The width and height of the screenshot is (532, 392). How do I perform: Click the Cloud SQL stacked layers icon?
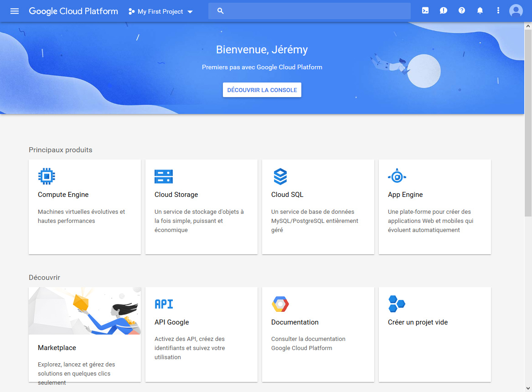pos(280,176)
